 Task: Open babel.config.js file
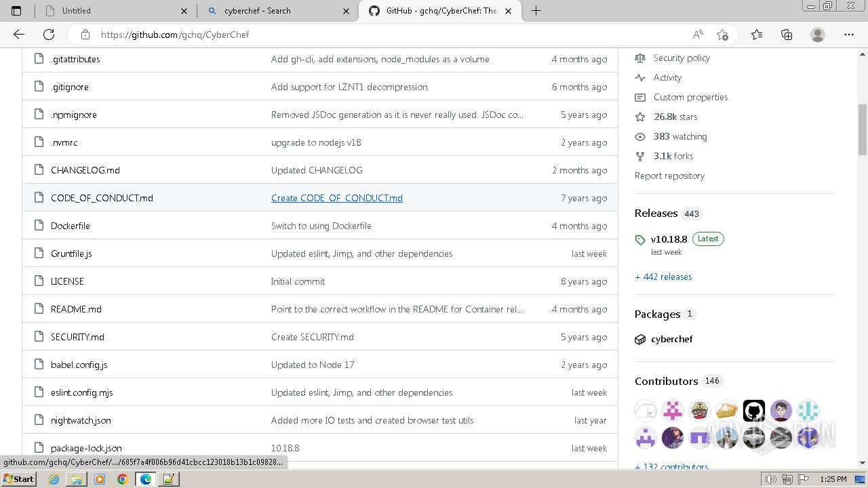[79, 365]
